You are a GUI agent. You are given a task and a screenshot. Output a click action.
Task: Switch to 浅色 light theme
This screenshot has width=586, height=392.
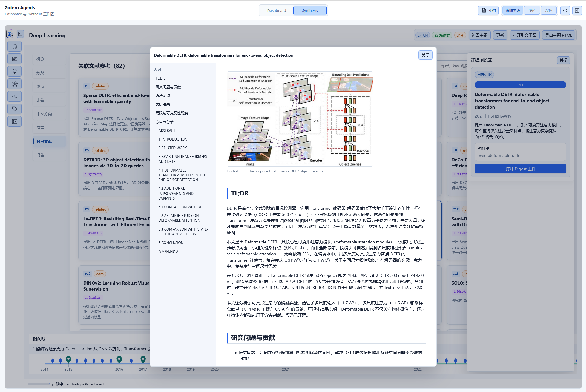pos(532,10)
